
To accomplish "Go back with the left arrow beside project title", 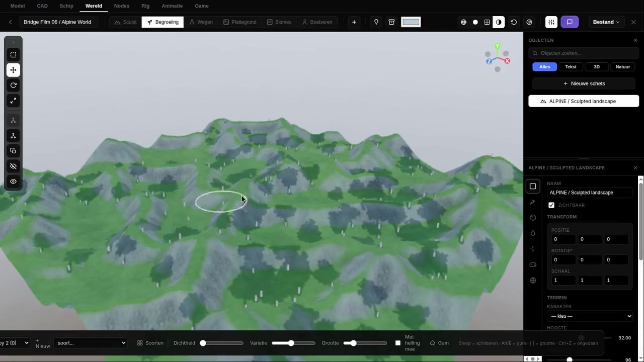I will [x=10, y=22].
